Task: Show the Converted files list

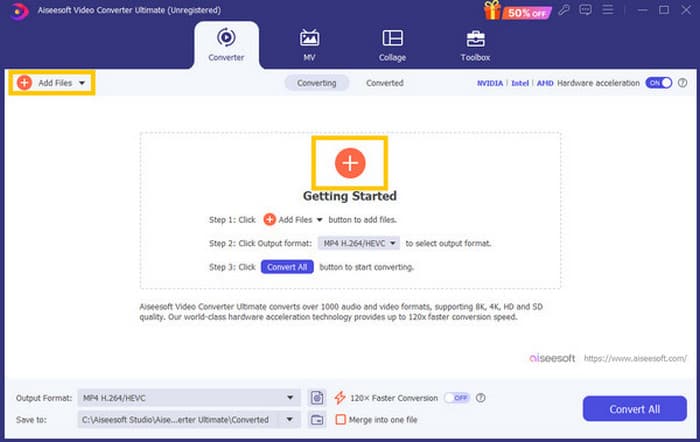Action: [384, 83]
